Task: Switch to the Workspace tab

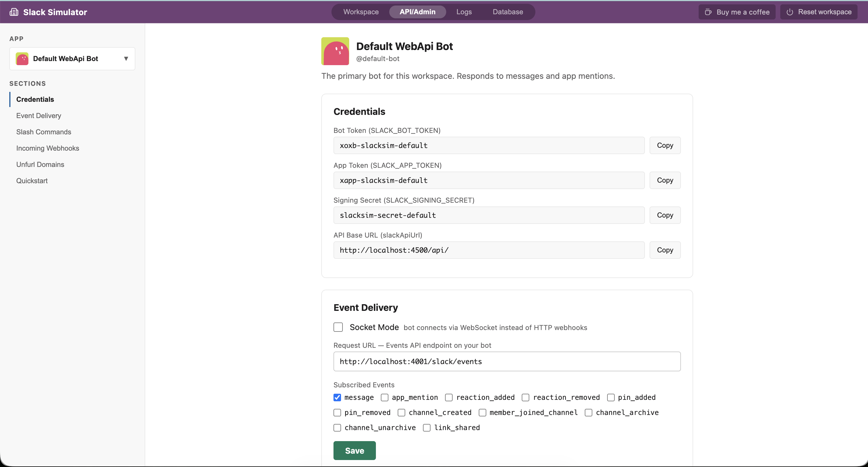Action: (361, 12)
